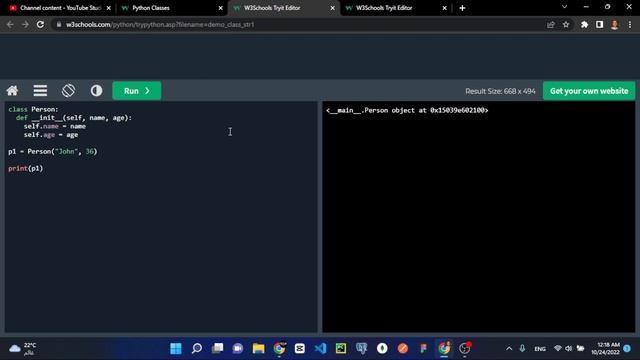Click the rotate orientation icon
This screenshot has height=360, width=640.
pos(68,91)
